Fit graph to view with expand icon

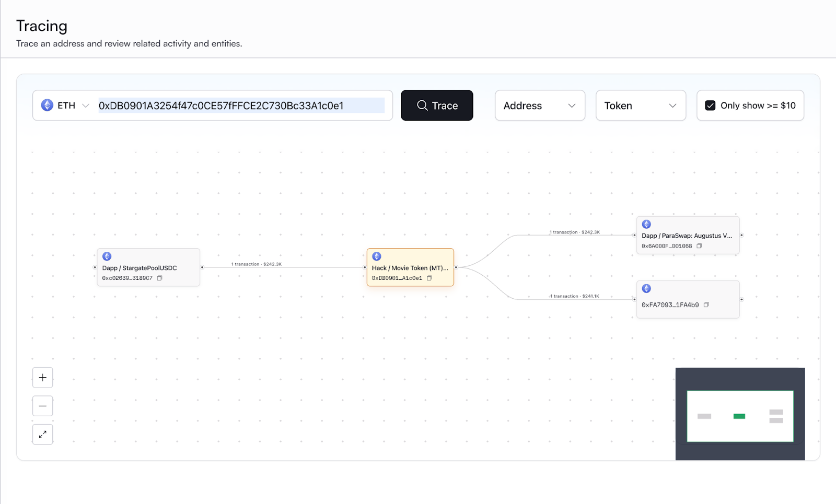tap(43, 434)
